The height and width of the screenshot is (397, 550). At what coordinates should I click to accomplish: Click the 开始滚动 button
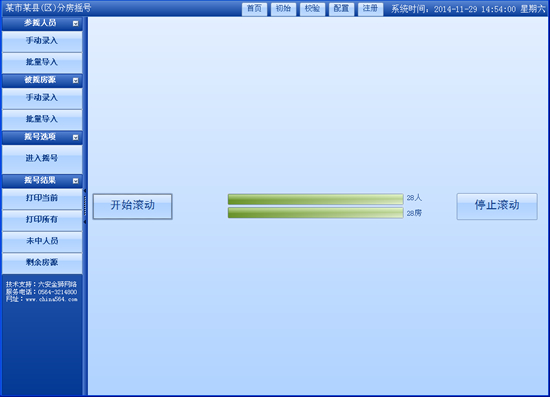[x=133, y=206]
